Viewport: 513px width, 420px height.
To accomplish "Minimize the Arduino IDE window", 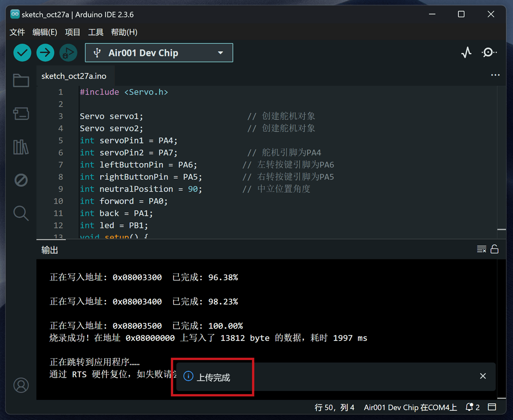I will pyautogui.click(x=431, y=14).
